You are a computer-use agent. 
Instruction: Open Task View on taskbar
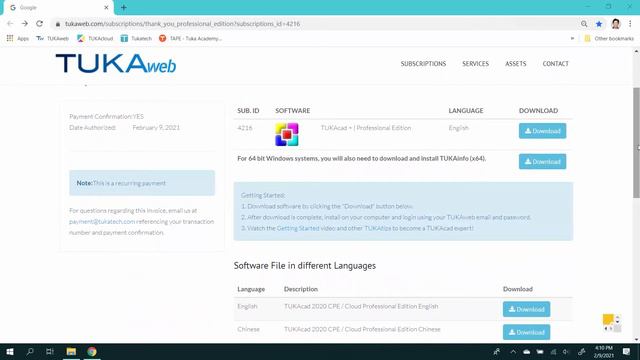pos(50,351)
